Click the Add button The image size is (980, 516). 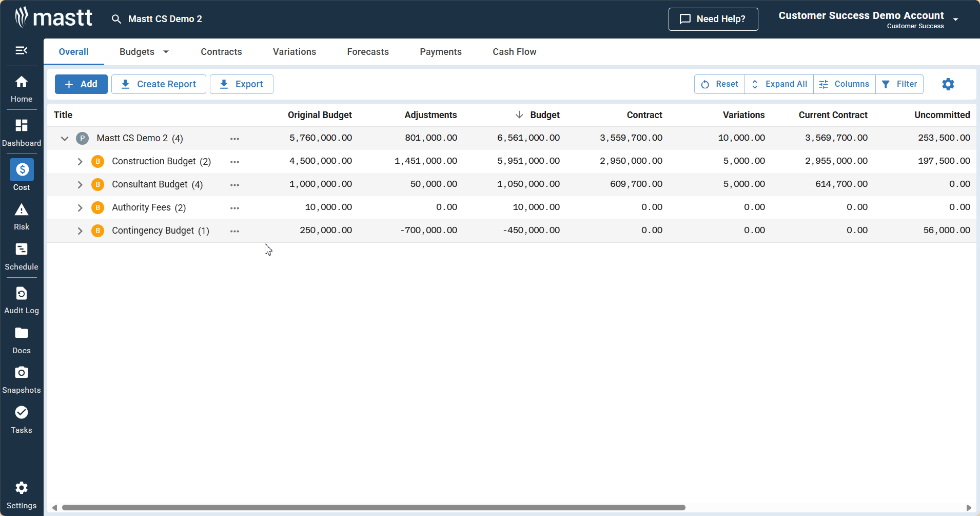81,84
